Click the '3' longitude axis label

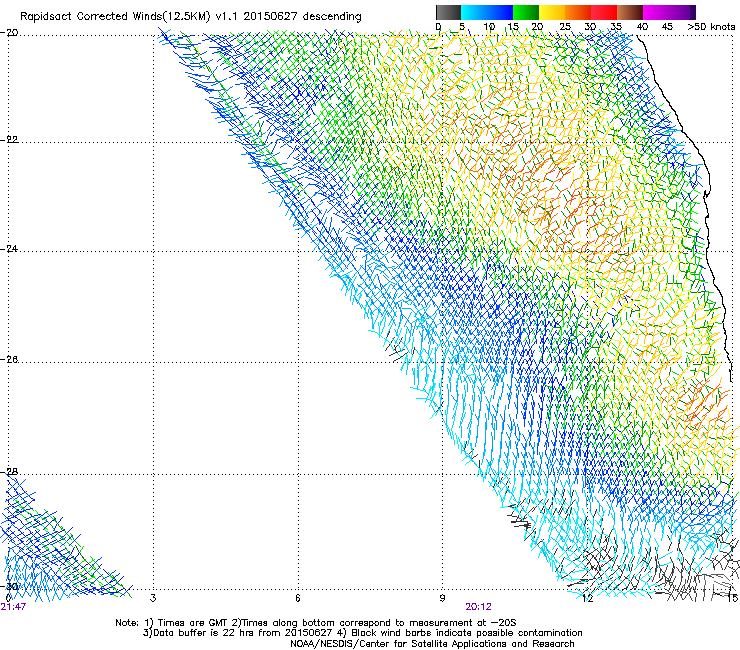(153, 598)
